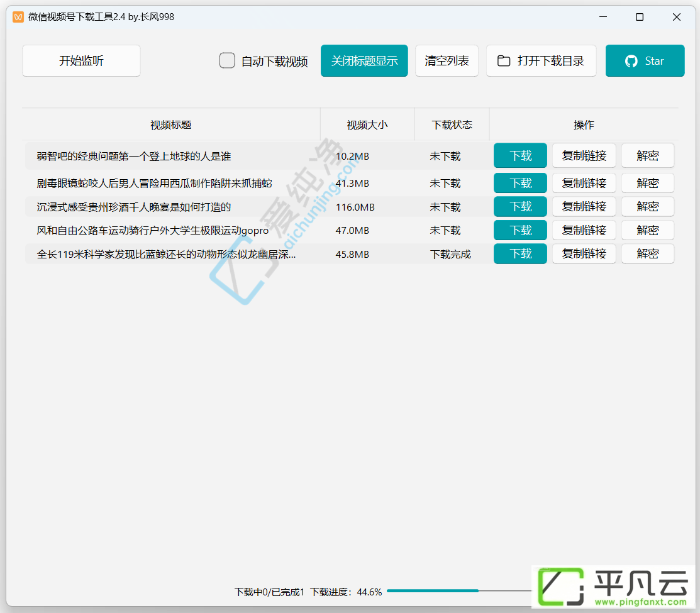Image resolution: width=700 pixels, height=613 pixels.
Task: Decrypt the 沉浸式感受贵州珍酒 video
Action: point(648,207)
